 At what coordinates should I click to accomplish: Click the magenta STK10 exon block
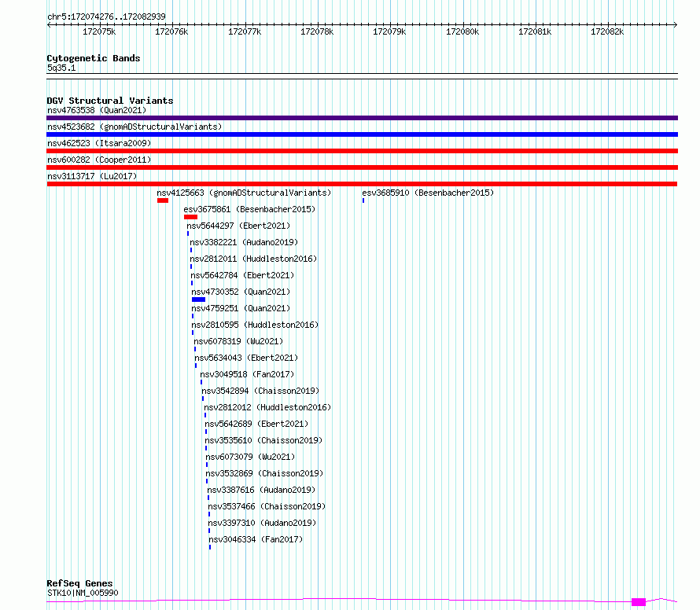pyautogui.click(x=639, y=602)
